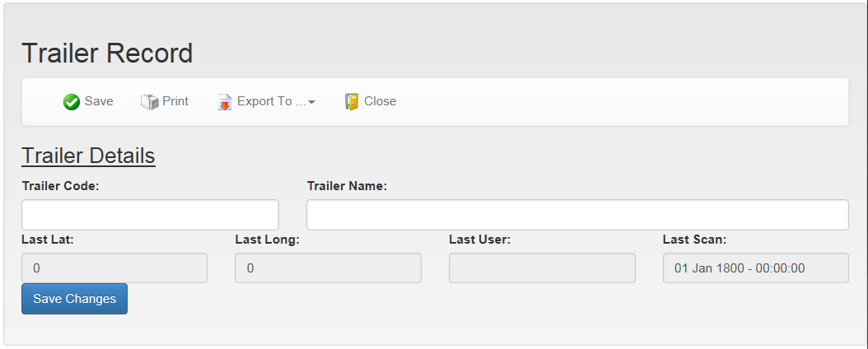
Task: Click the Last Long field
Action: (329, 268)
